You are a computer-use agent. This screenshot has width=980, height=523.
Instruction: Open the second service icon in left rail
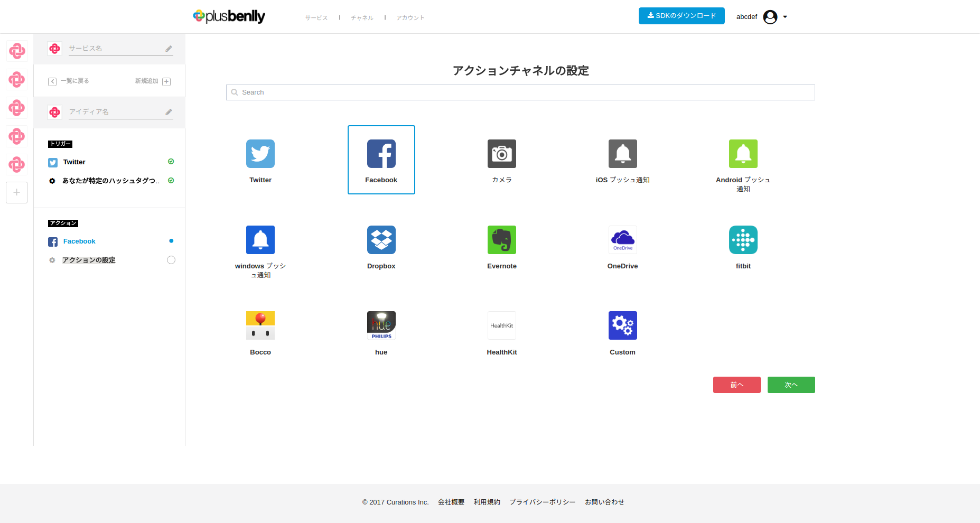coord(17,80)
